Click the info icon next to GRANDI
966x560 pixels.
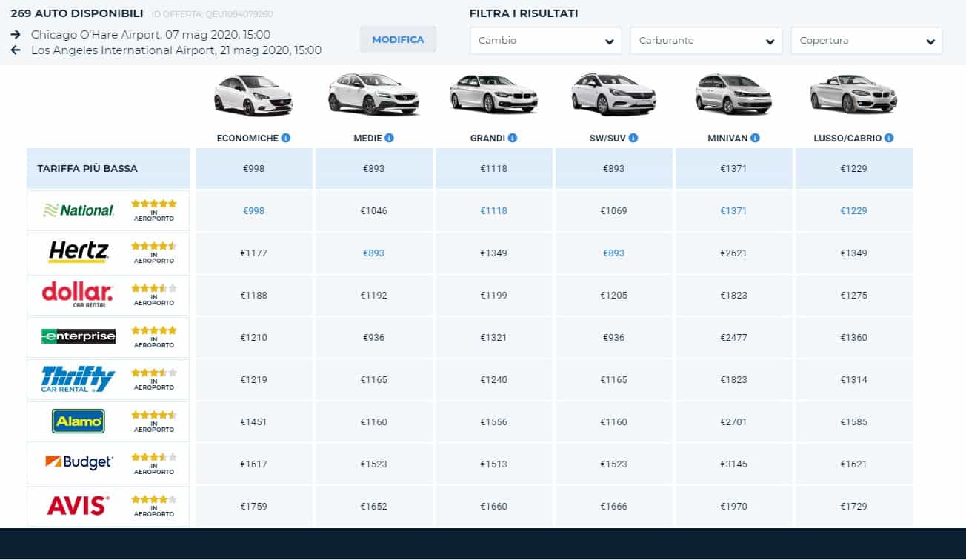[x=513, y=138]
